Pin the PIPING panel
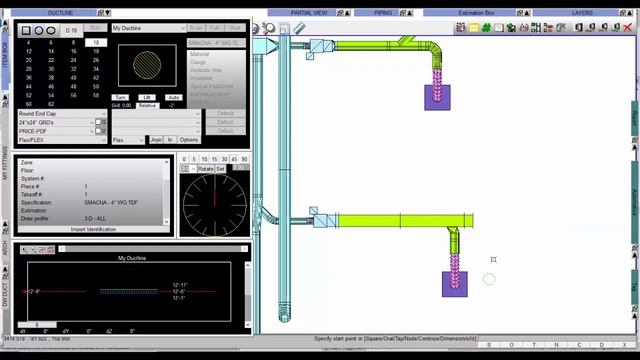 [402, 13]
